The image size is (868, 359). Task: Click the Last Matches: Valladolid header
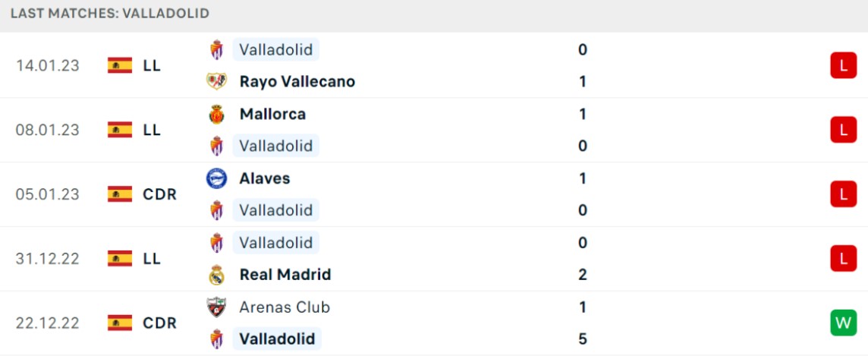pyautogui.click(x=110, y=14)
